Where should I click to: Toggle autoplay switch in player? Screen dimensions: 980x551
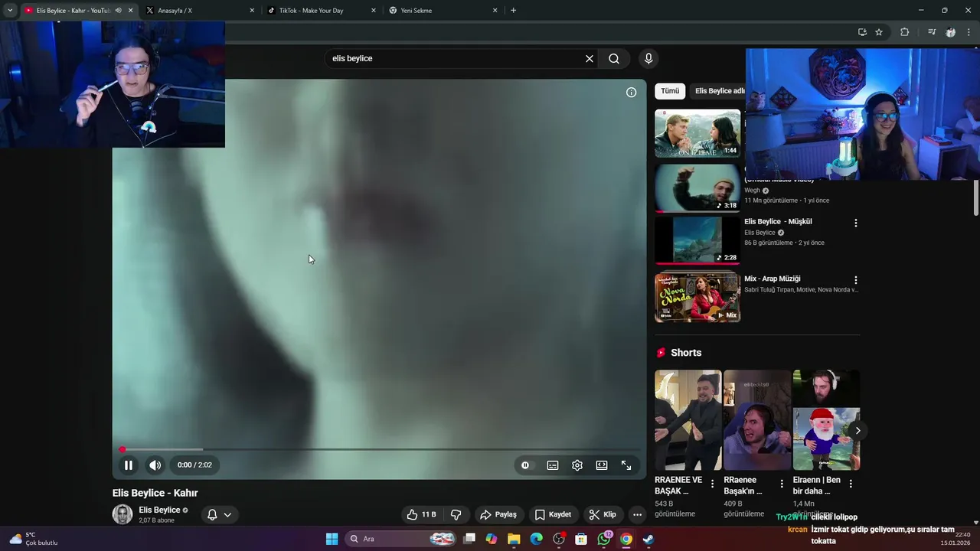click(525, 465)
